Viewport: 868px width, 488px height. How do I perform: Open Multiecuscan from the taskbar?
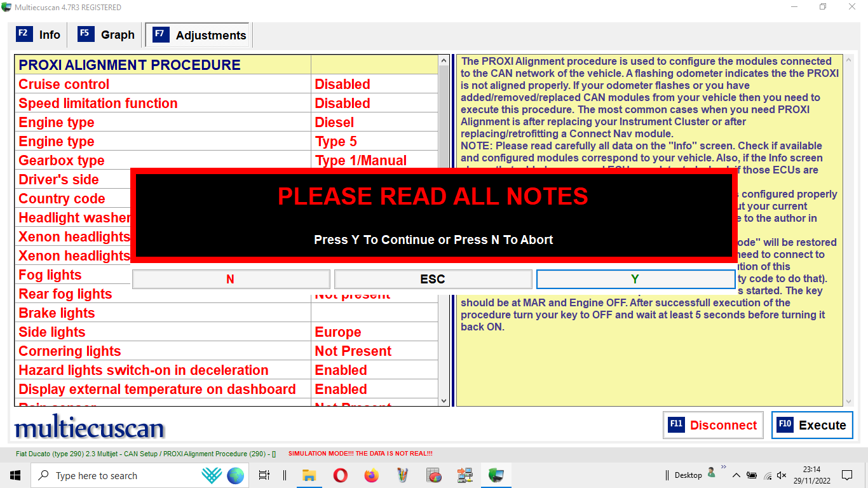pos(496,475)
